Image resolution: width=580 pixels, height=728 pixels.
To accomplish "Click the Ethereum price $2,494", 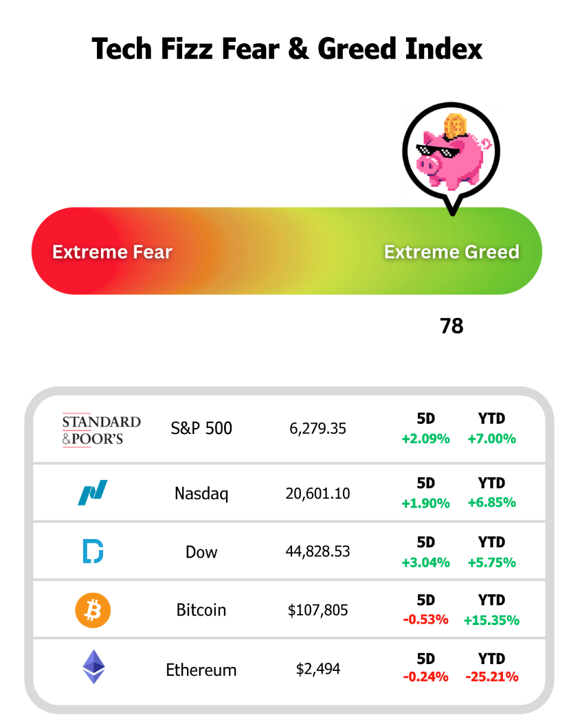I will (x=318, y=669).
